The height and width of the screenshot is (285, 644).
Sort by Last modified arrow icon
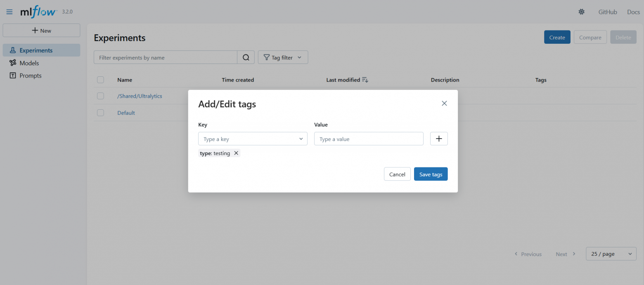click(x=365, y=80)
